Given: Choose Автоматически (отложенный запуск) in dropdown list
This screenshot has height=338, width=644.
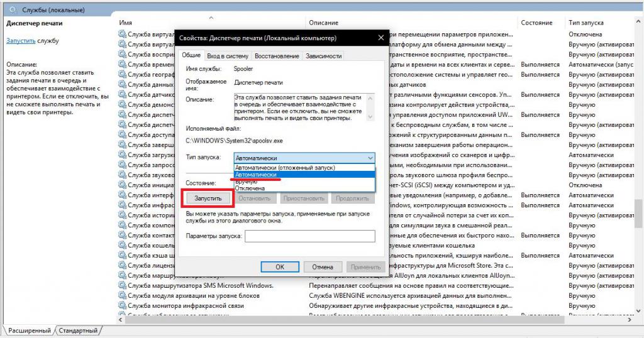Looking at the screenshot, I should 304,167.
